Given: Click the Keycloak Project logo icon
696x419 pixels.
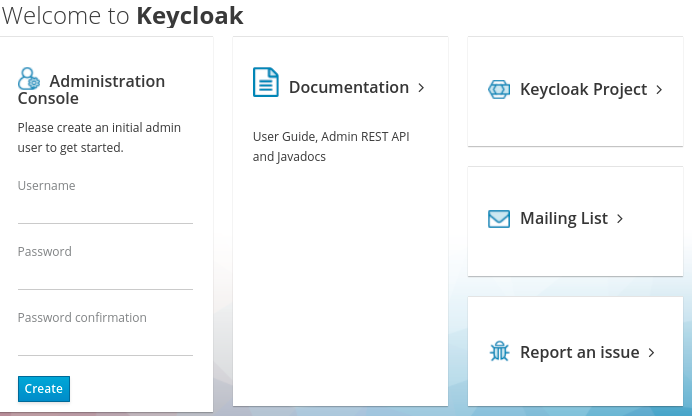Looking at the screenshot, I should coord(499,90).
